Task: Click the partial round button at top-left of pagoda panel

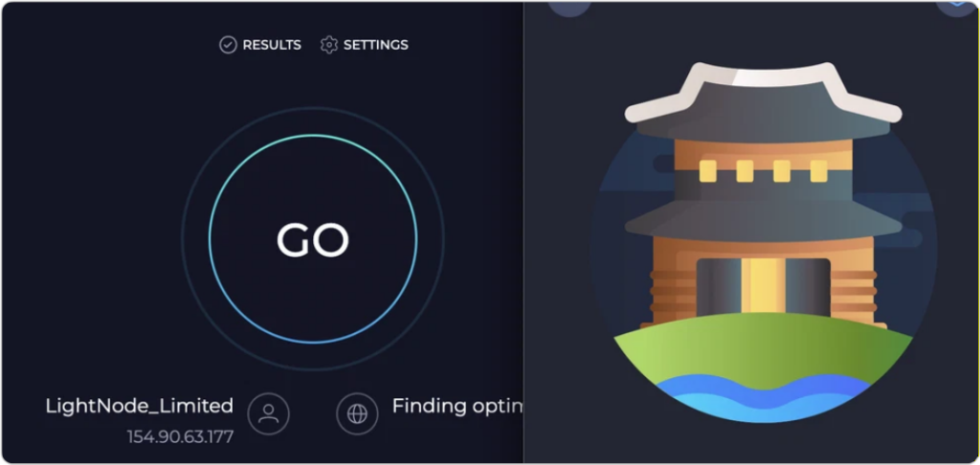Action: (x=569, y=8)
